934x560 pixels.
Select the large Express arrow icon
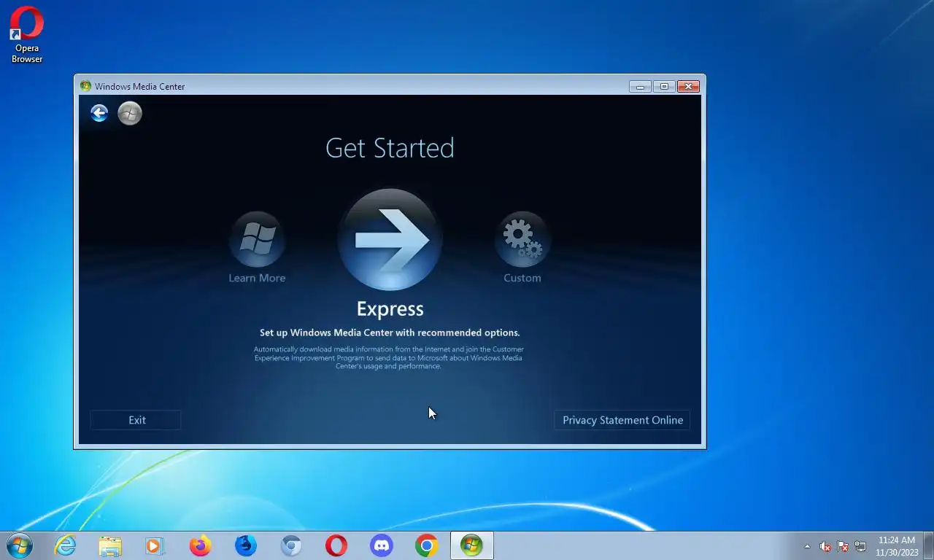coord(390,239)
